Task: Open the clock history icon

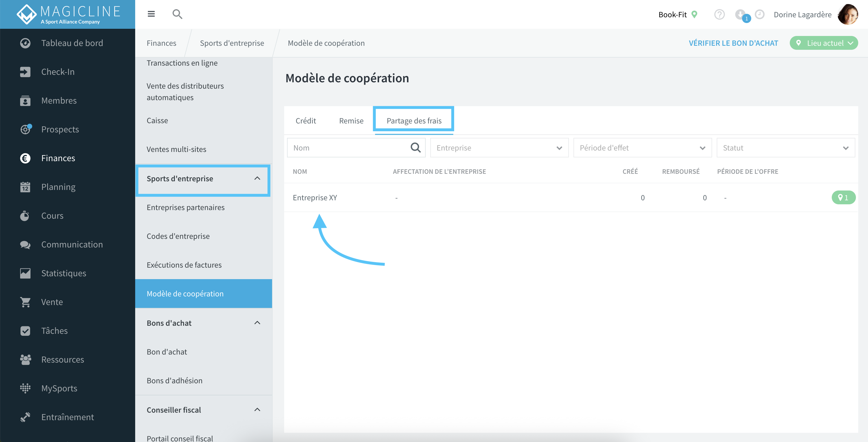Action: coord(760,14)
